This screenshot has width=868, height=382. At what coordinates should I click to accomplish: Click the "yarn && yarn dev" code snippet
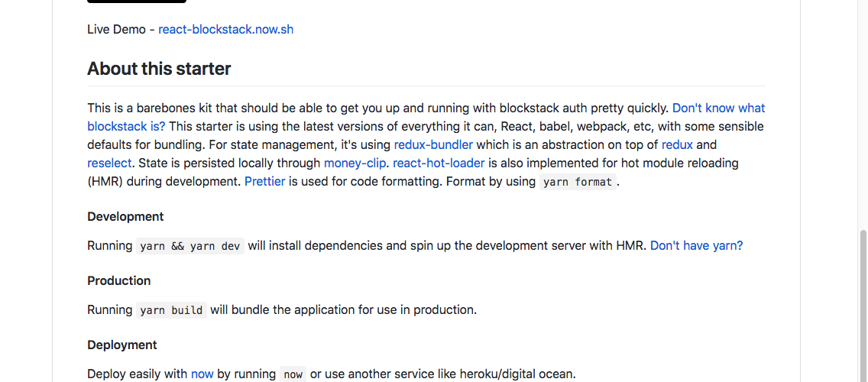pos(190,246)
